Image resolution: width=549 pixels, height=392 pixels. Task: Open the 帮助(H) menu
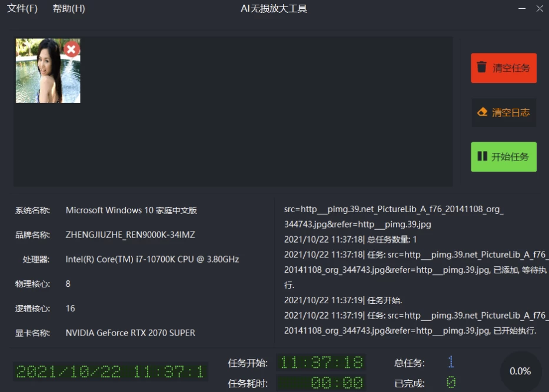click(x=69, y=9)
